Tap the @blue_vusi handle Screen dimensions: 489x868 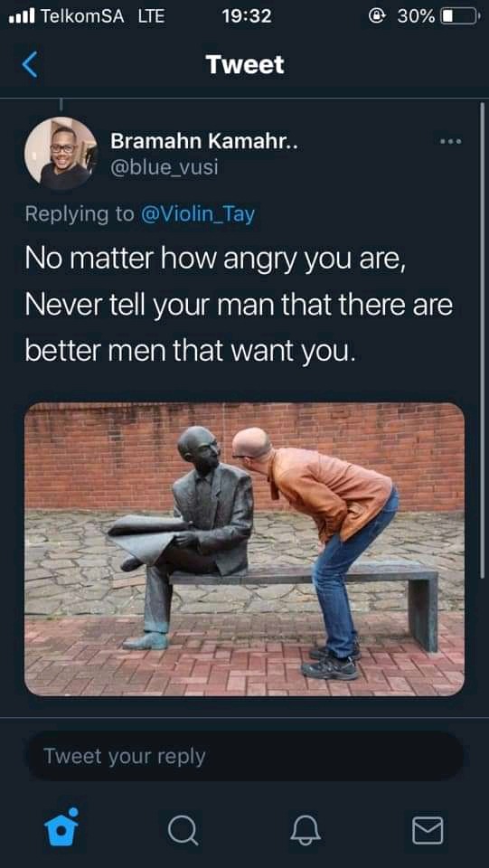click(x=165, y=167)
